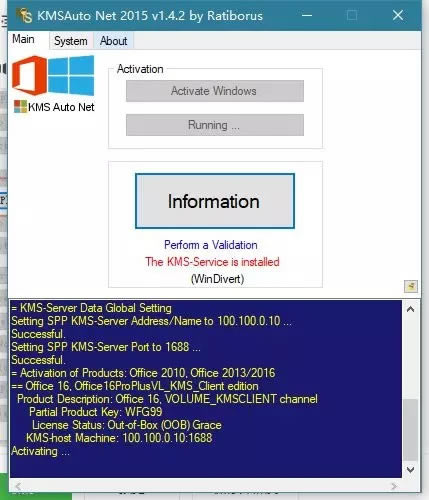The height and width of the screenshot is (500, 429).
Task: Click the Activating ... log line
Action: coord(40,451)
